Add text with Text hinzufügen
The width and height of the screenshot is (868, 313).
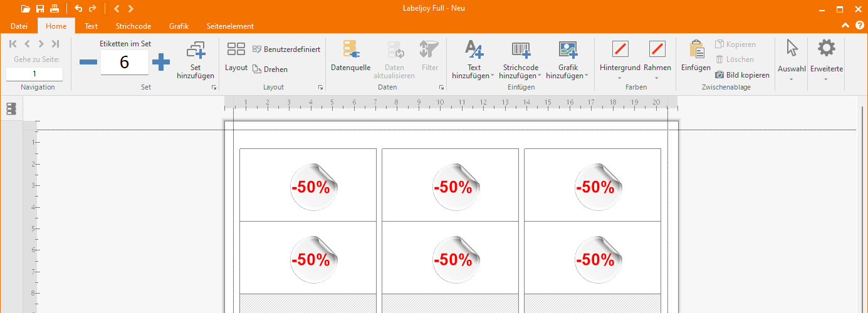coord(474,59)
